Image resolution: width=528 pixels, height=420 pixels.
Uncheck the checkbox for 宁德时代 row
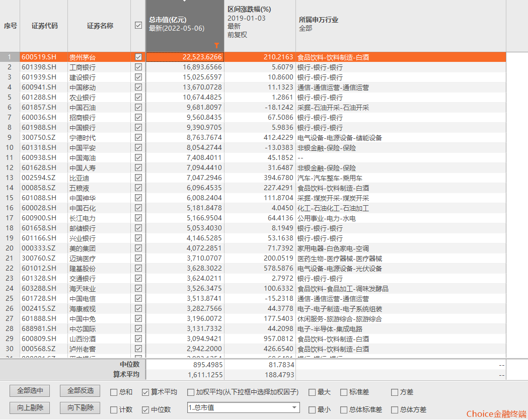point(138,138)
